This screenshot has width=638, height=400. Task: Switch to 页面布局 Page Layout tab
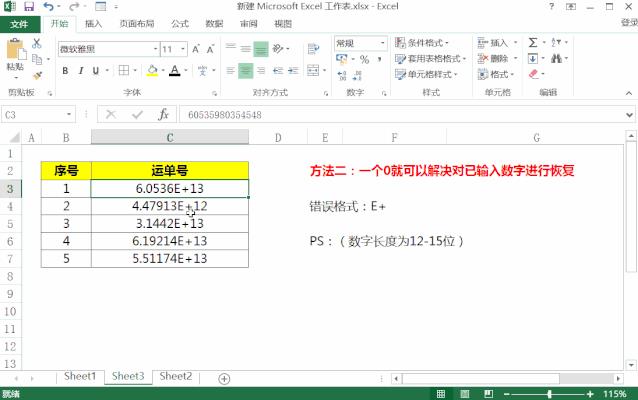pos(137,24)
